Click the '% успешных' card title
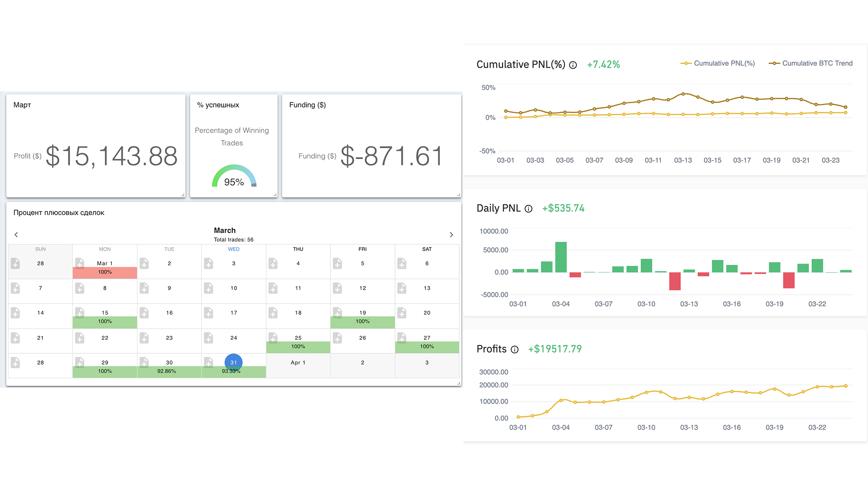The image size is (868, 488). click(x=218, y=105)
